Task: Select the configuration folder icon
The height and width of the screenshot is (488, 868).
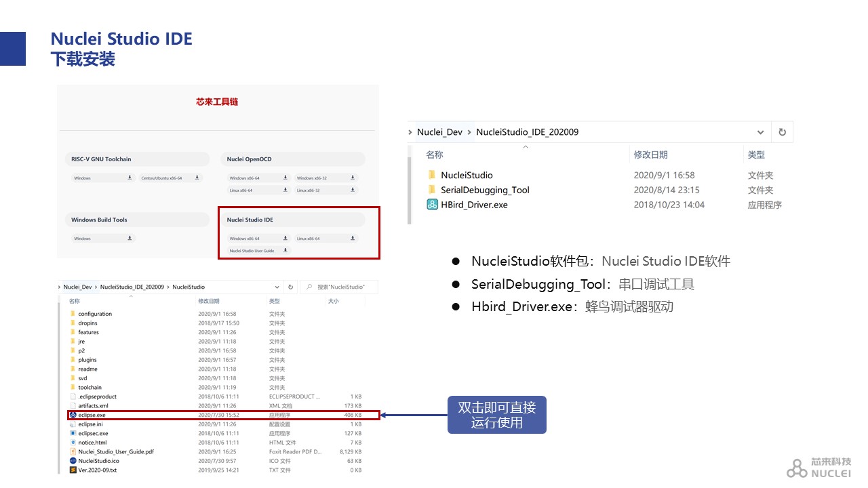Action: click(73, 314)
